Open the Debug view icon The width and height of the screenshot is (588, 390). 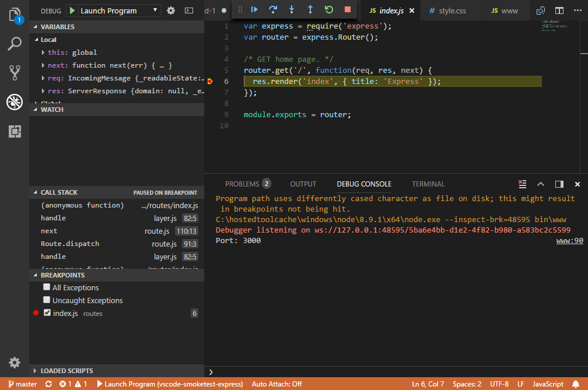[x=15, y=102]
